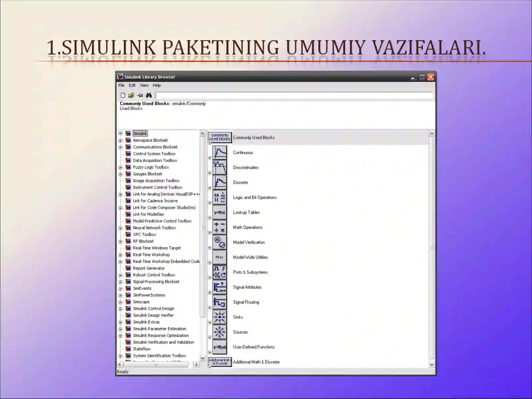This screenshot has height=399, width=532.
Task: Click the Simulink Library Browser title bar icon
Action: point(120,77)
